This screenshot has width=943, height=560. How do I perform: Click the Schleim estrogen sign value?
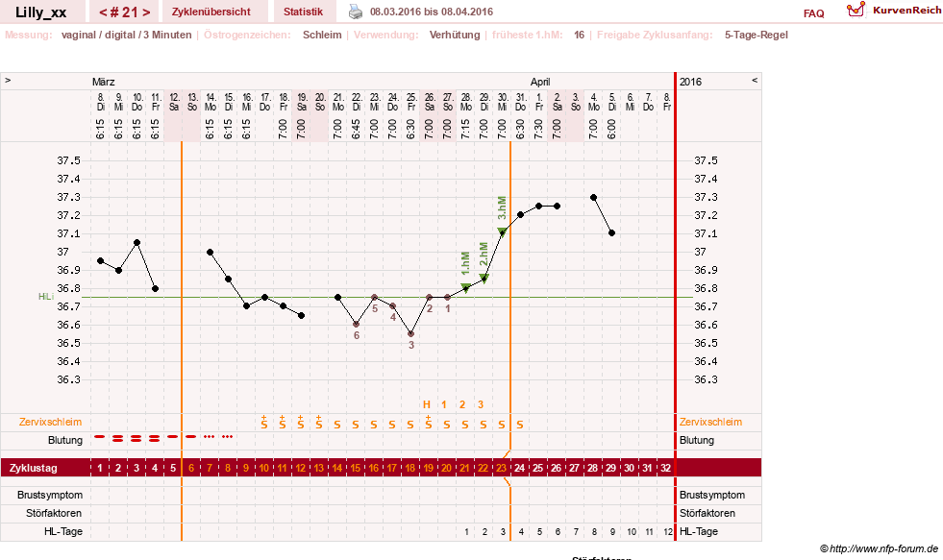(x=322, y=35)
